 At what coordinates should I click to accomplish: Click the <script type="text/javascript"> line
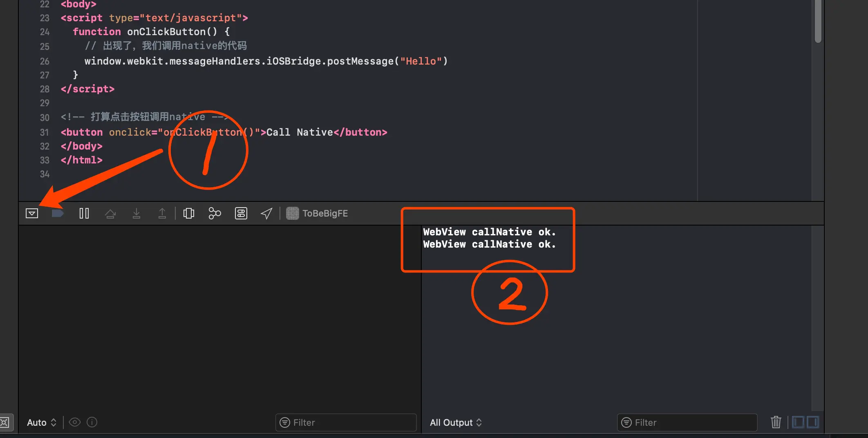point(154,18)
